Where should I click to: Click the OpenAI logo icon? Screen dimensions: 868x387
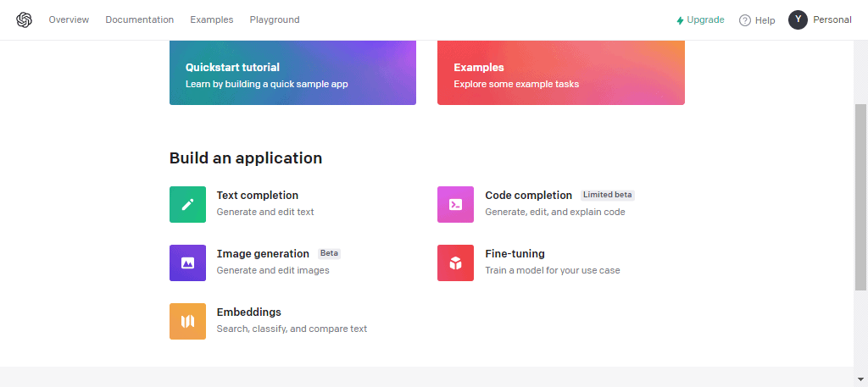tap(24, 20)
